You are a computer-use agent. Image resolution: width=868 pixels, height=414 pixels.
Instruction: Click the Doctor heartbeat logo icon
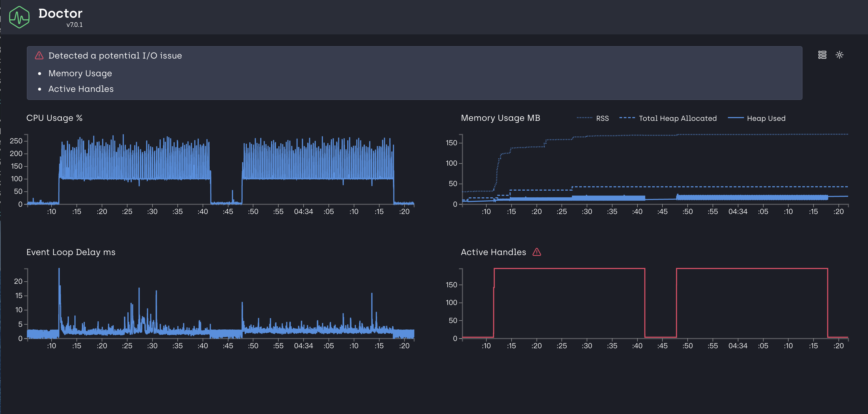[x=19, y=17]
